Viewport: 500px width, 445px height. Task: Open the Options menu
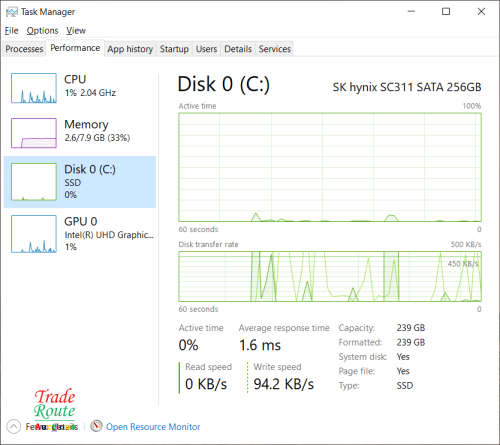tap(42, 31)
